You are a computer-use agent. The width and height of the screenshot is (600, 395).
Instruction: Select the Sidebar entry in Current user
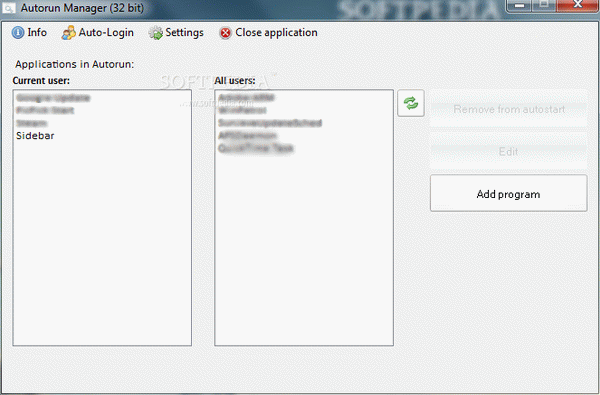pyautogui.click(x=35, y=136)
